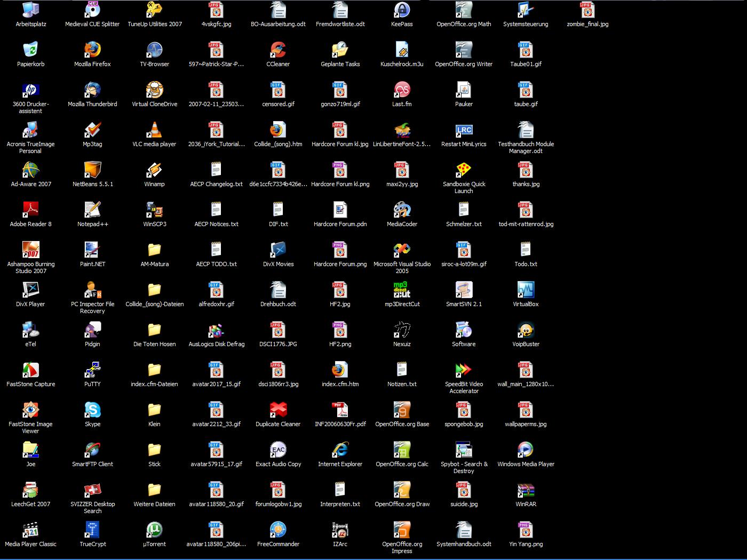This screenshot has width=747, height=560.
Task: Launch Paint.NET
Action: point(93,250)
